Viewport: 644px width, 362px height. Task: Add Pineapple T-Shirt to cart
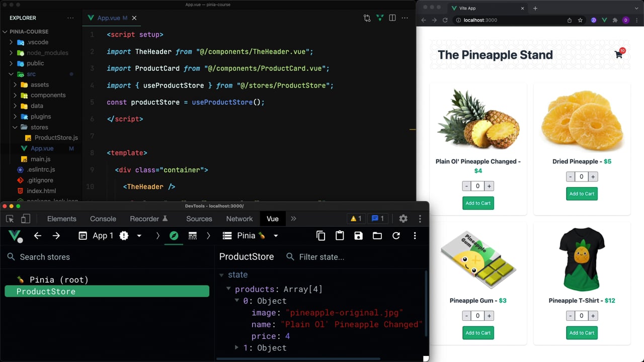point(582,333)
